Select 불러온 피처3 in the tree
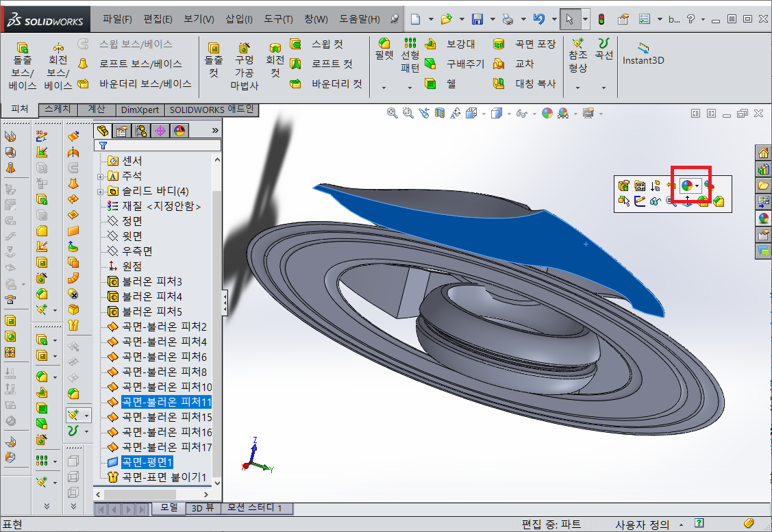The height and width of the screenshot is (532, 772). tap(145, 282)
